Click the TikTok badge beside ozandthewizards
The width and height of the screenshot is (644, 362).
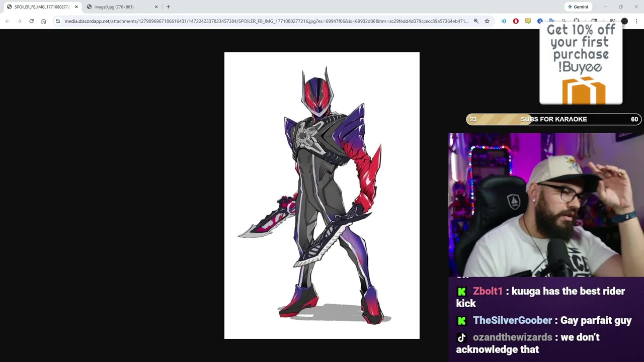(x=461, y=338)
